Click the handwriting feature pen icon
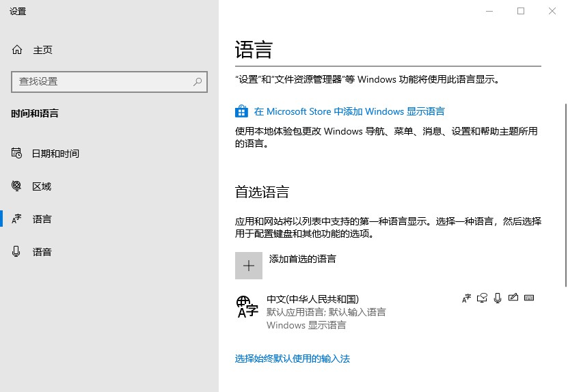Image resolution: width=568 pixels, height=392 pixels. [513, 298]
